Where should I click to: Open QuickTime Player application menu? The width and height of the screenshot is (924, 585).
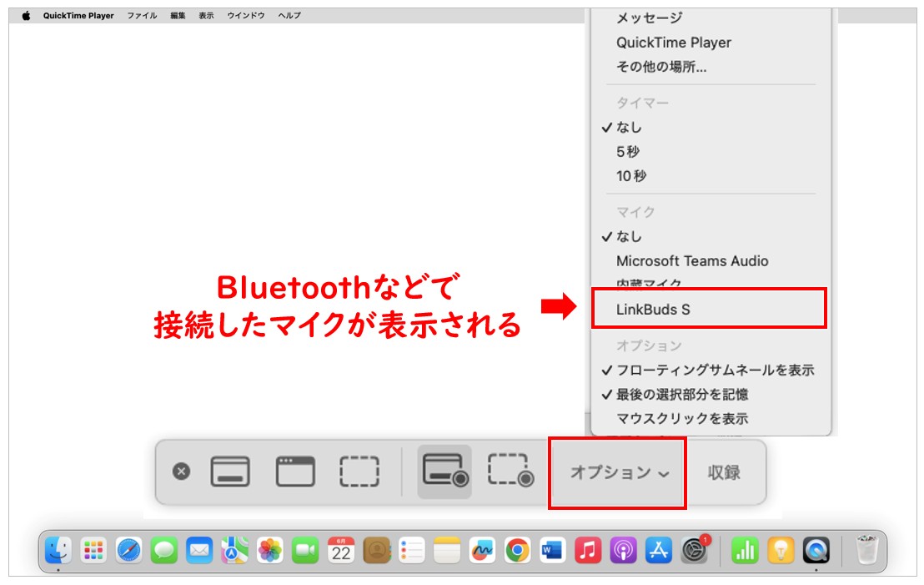coord(78,15)
